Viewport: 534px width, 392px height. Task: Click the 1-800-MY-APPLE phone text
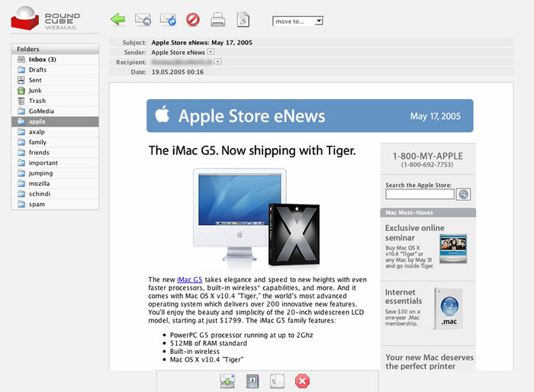(428, 156)
